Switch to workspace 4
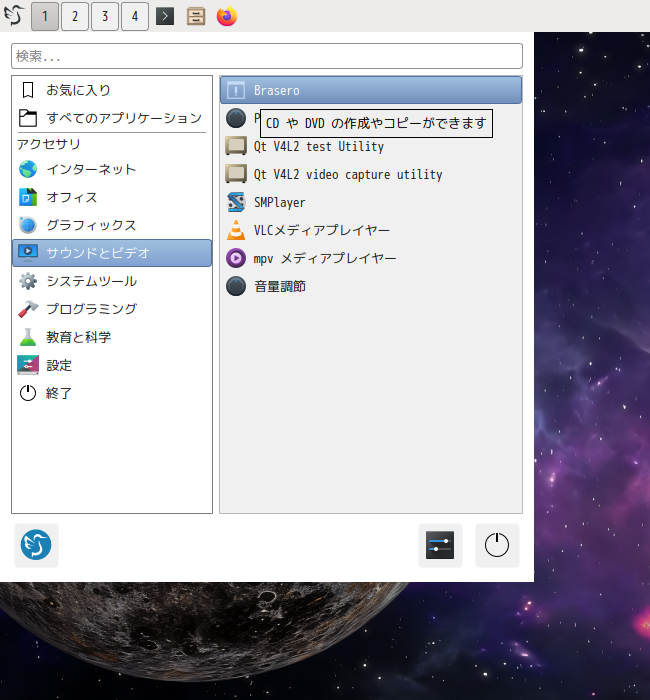The height and width of the screenshot is (700, 650). click(135, 17)
